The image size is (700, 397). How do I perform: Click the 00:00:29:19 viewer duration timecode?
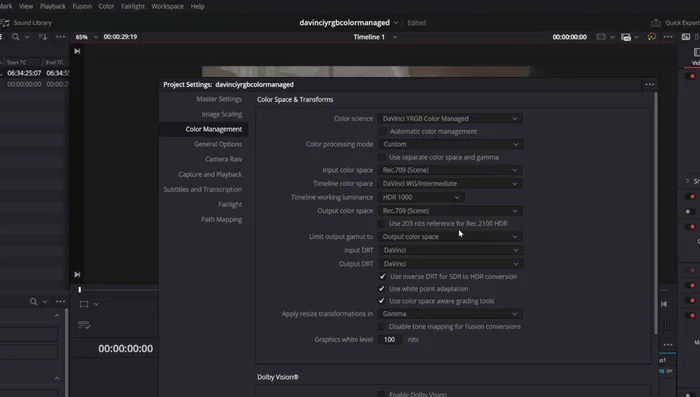click(120, 37)
